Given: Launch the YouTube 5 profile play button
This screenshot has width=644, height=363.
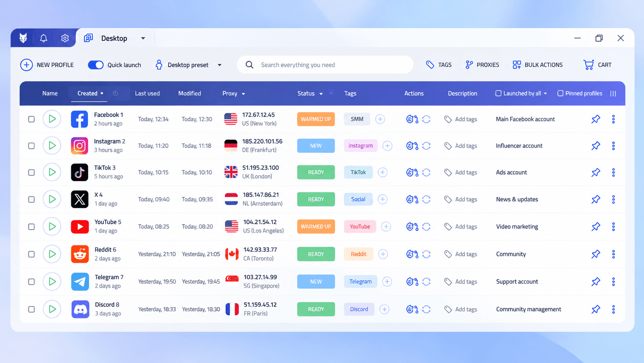Looking at the screenshot, I should coord(52,226).
